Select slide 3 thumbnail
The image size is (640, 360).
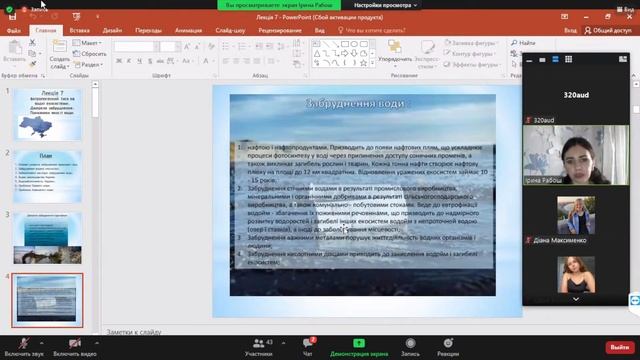coord(47,238)
